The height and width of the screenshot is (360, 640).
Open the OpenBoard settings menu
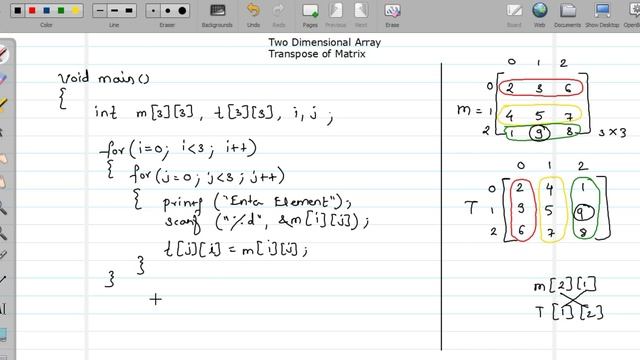pyautogui.click(x=633, y=15)
